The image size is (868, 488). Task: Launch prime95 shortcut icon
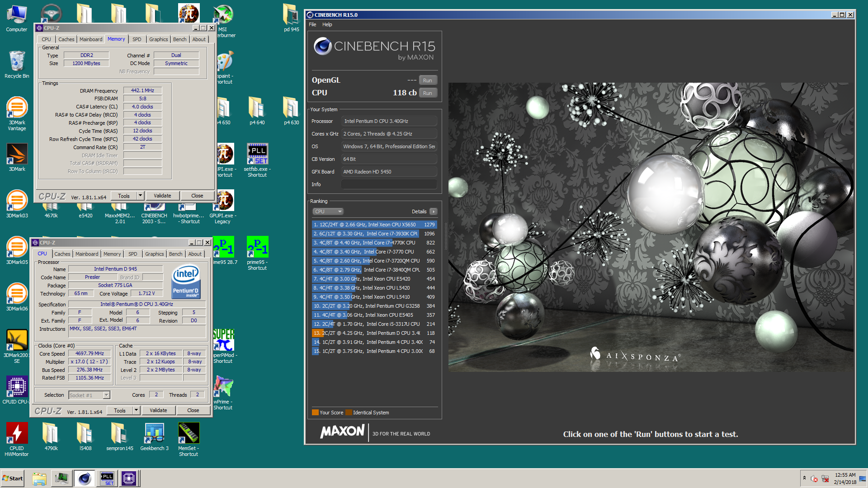[x=257, y=253]
